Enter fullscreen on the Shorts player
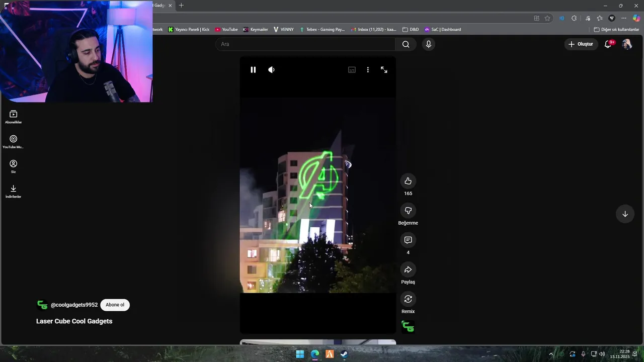 pos(384,70)
